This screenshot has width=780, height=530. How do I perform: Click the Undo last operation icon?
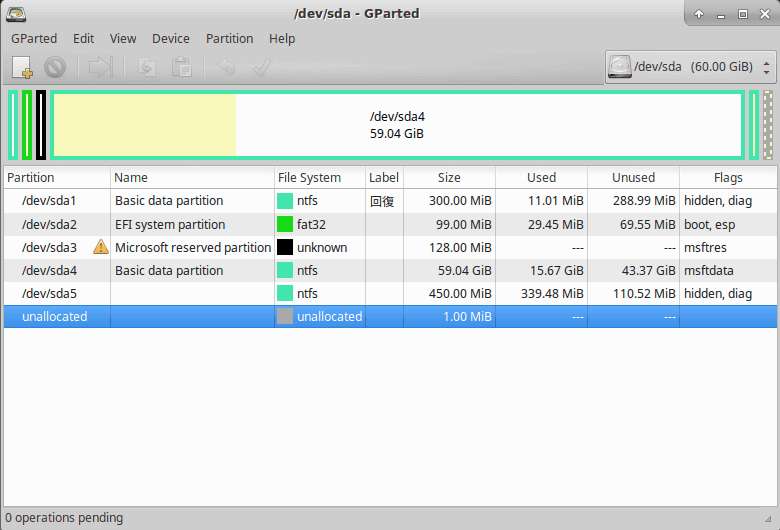[x=226, y=67]
